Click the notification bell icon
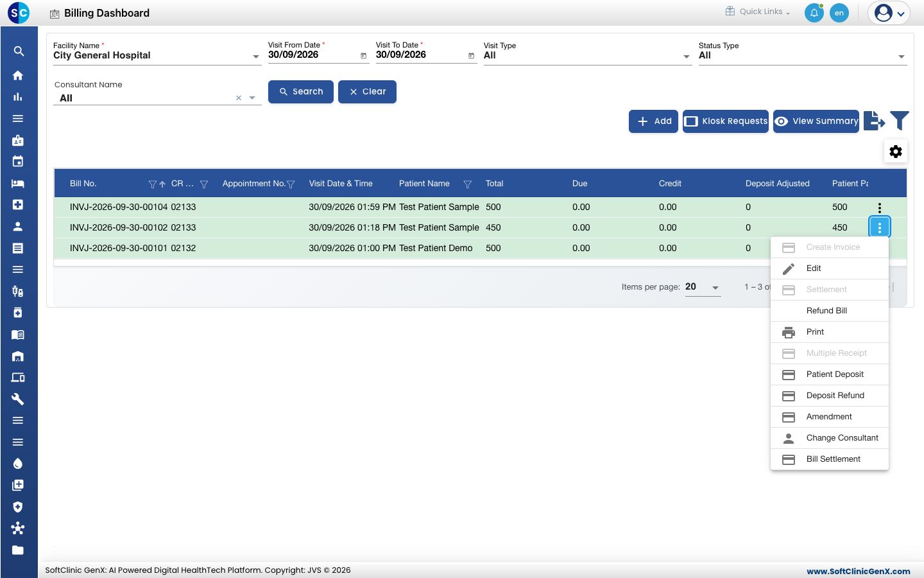Image resolution: width=924 pixels, height=578 pixels. [x=814, y=13]
